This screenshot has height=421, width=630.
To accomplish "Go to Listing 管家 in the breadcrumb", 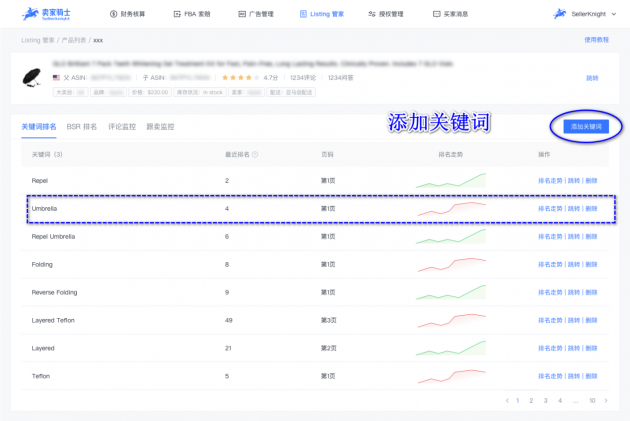I will [x=38, y=40].
